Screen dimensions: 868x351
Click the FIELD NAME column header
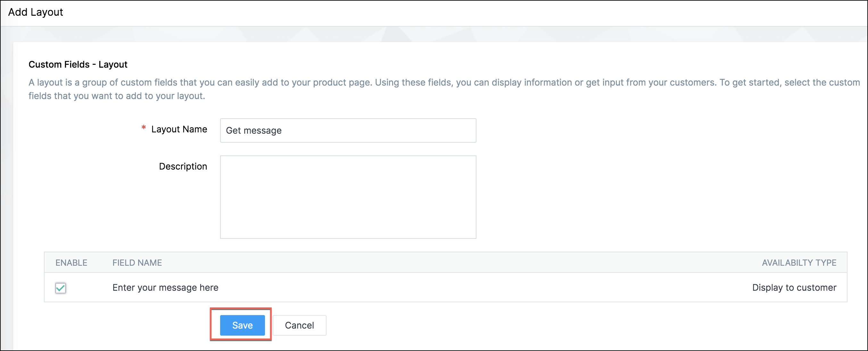137,262
